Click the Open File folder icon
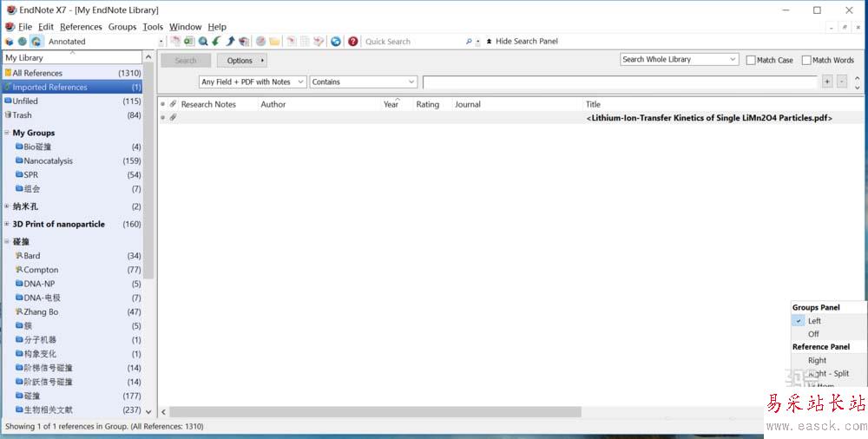The height and width of the screenshot is (439, 868). (x=274, y=42)
